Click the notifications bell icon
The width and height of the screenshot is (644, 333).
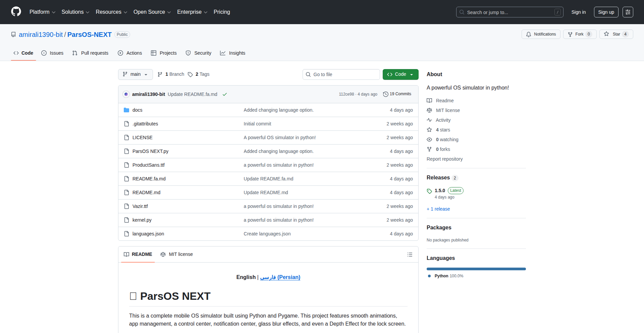click(x=529, y=34)
